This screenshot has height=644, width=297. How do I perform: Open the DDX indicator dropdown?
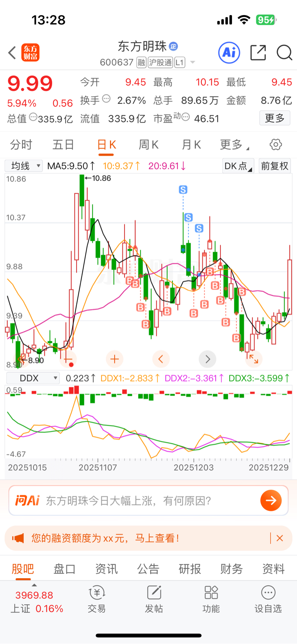coord(33,378)
